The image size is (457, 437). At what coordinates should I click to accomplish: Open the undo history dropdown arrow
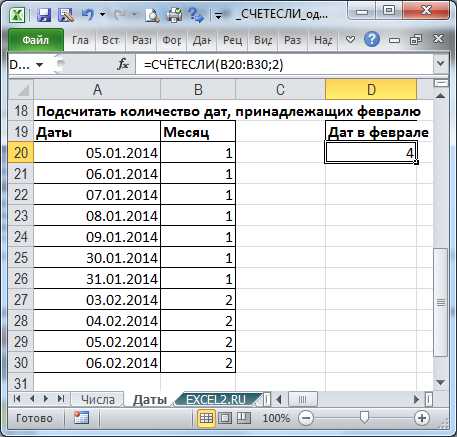(x=103, y=15)
